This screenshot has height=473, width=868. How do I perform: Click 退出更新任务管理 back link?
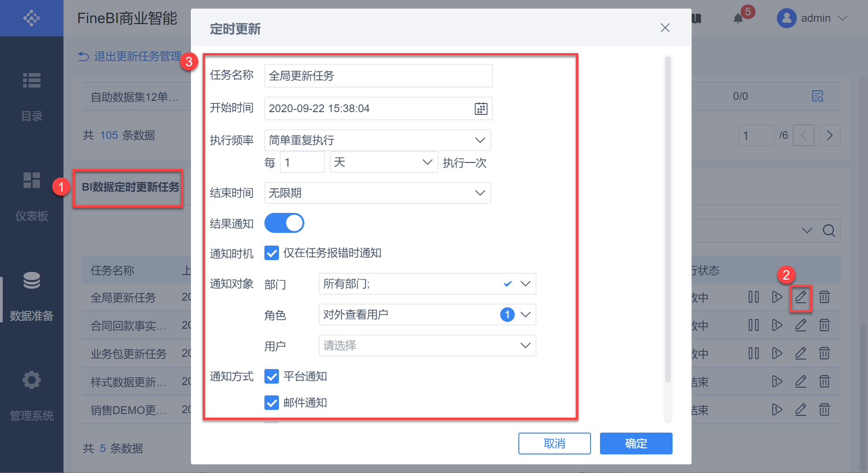(130, 56)
